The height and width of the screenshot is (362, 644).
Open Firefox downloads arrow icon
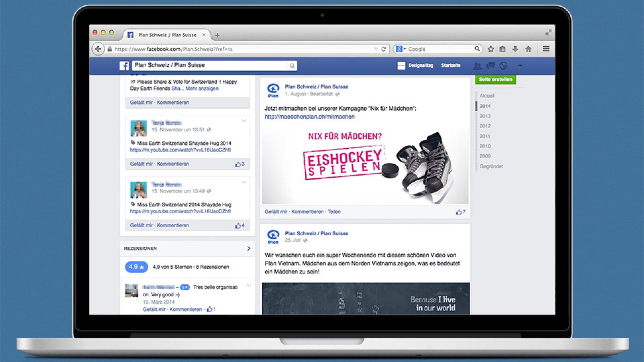(x=515, y=49)
